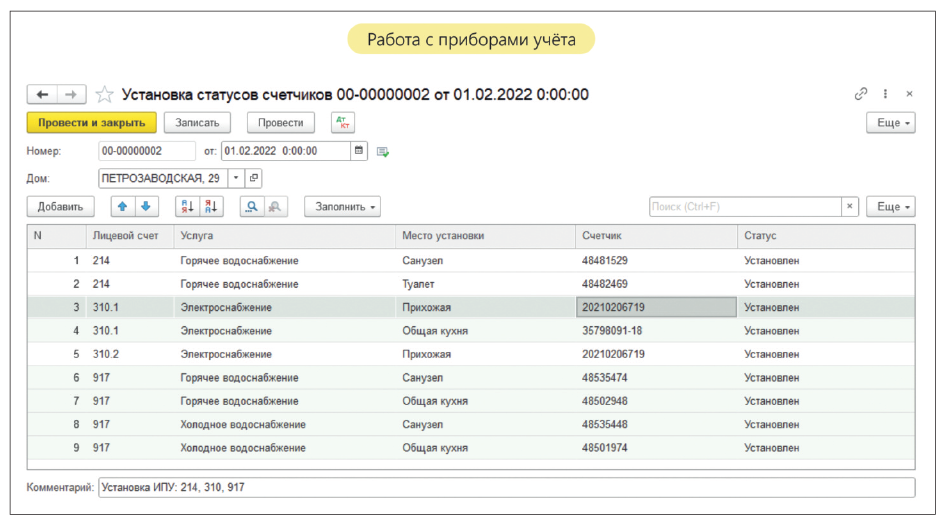Image resolution: width=951 pixels, height=524 pixels.
Task: Go back with the left arrow button
Action: pos(42,94)
